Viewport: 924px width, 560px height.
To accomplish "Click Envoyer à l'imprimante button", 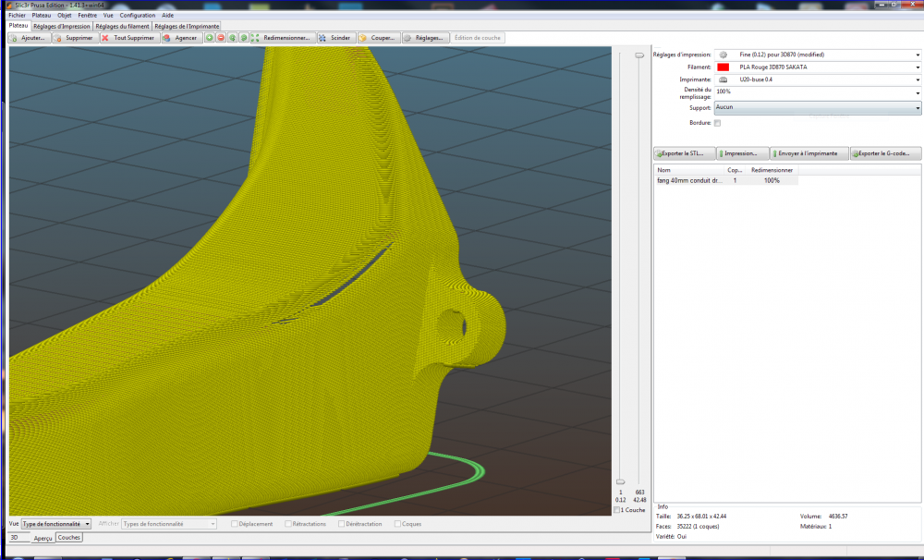I will pos(809,153).
